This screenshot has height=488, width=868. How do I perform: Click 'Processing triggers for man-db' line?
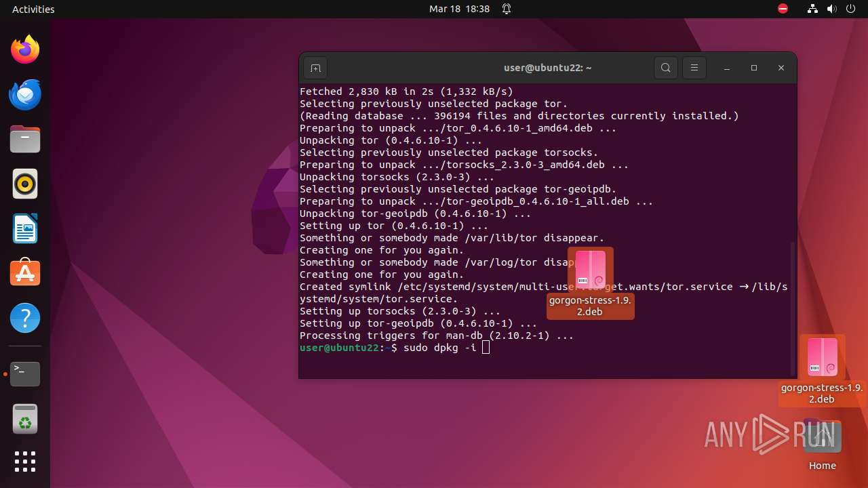pyautogui.click(x=437, y=335)
